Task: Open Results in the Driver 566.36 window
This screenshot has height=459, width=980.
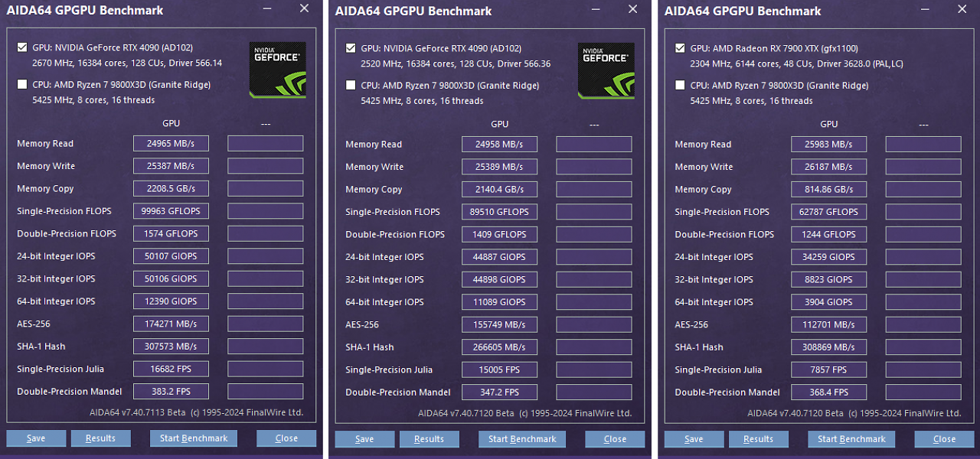Action: [429, 439]
